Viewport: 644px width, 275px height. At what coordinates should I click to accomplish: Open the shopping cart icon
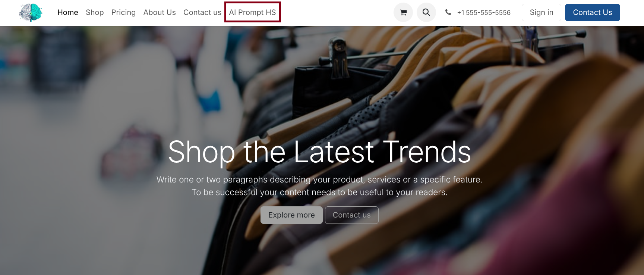(403, 12)
